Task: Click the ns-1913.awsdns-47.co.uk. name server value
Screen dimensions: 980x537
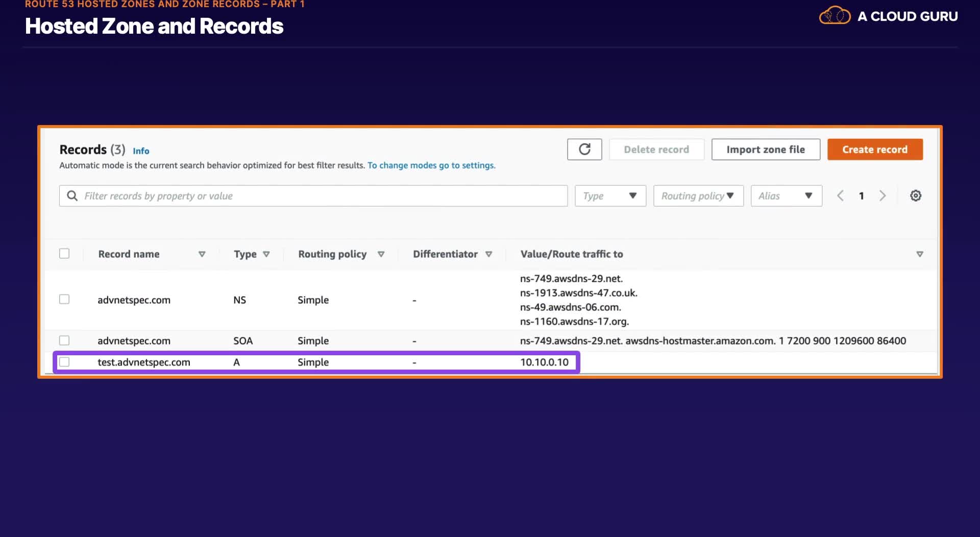Action: click(x=579, y=293)
